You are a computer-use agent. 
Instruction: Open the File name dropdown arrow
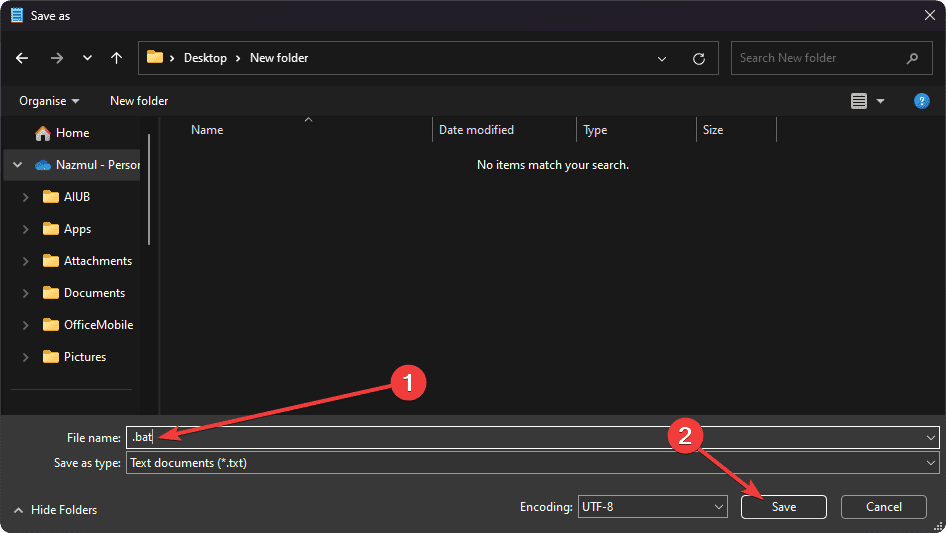tap(930, 438)
